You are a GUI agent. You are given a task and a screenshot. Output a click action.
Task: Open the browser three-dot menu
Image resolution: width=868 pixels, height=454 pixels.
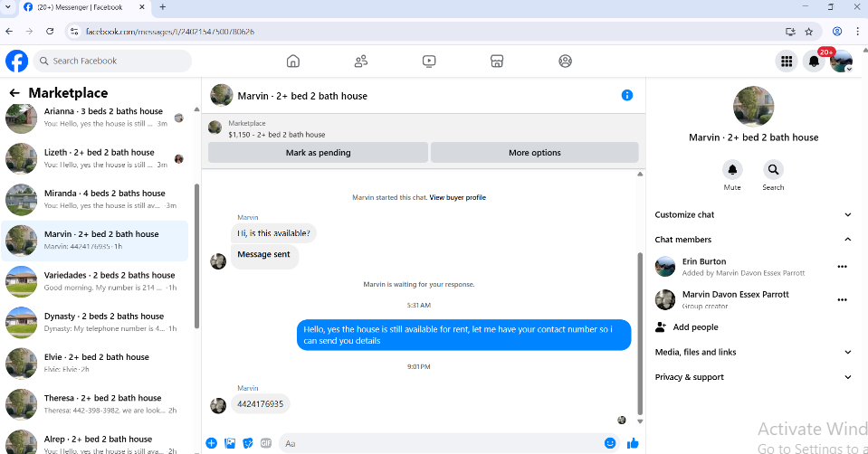click(857, 32)
